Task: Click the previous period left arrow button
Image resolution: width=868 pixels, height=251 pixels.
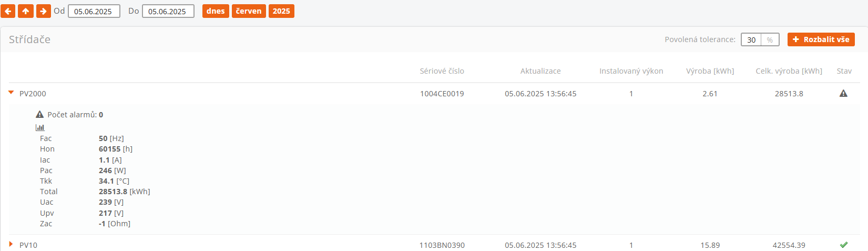Action: 8,11
